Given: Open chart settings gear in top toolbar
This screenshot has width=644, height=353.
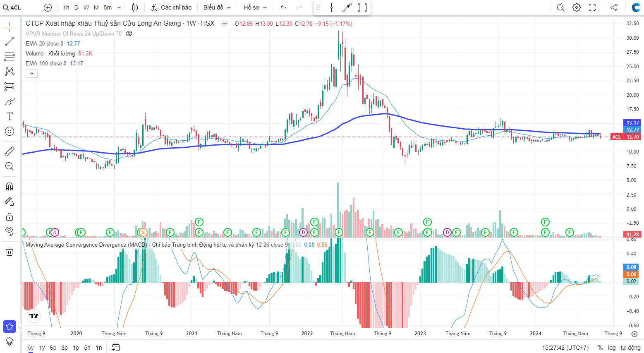Looking at the screenshot, I should tap(577, 7).
